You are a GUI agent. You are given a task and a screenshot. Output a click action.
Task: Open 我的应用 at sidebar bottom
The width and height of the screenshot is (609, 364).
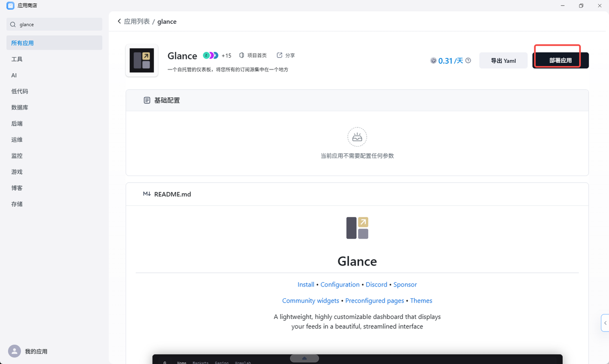(36, 351)
